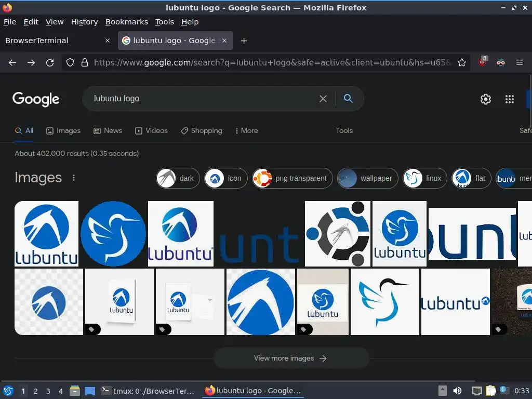532x399 pixels.
Task: Select the Images search tab
Action: [63, 130]
